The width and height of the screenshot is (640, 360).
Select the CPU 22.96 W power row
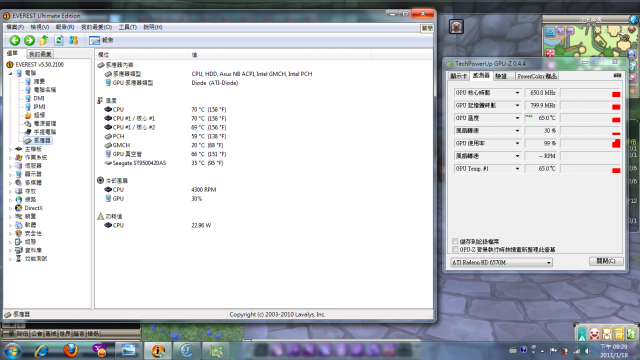[264, 225]
